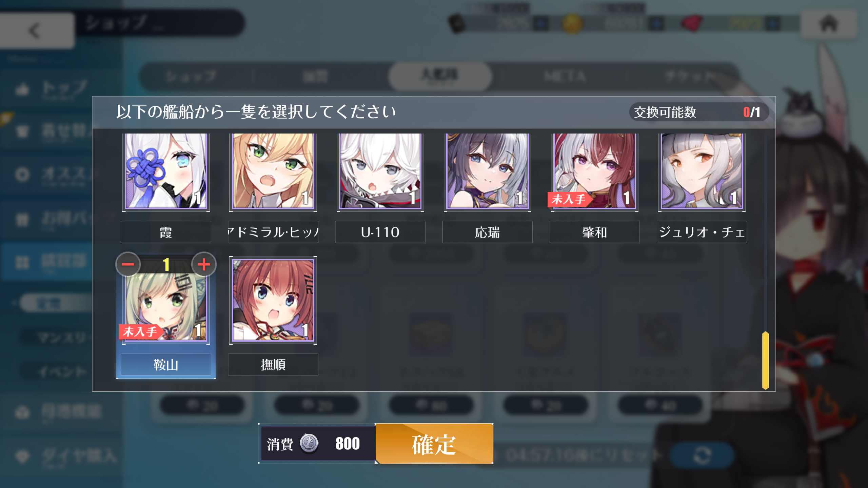Add gems with plus icon
The width and height of the screenshot is (868, 488).
pos(772,24)
